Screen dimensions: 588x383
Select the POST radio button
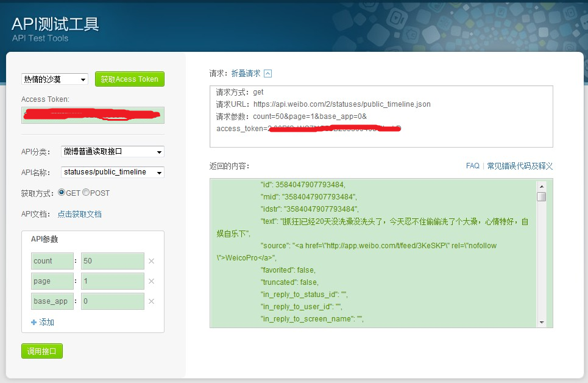click(x=86, y=192)
